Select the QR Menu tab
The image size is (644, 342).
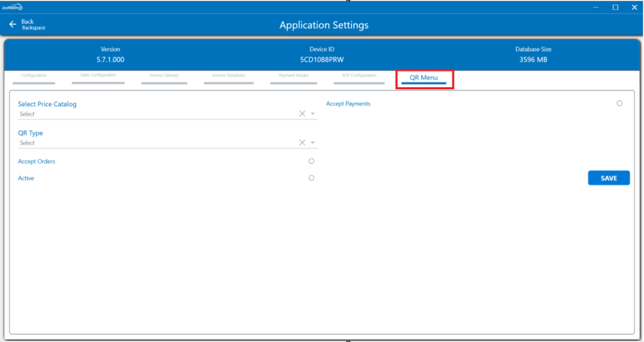pyautogui.click(x=424, y=78)
